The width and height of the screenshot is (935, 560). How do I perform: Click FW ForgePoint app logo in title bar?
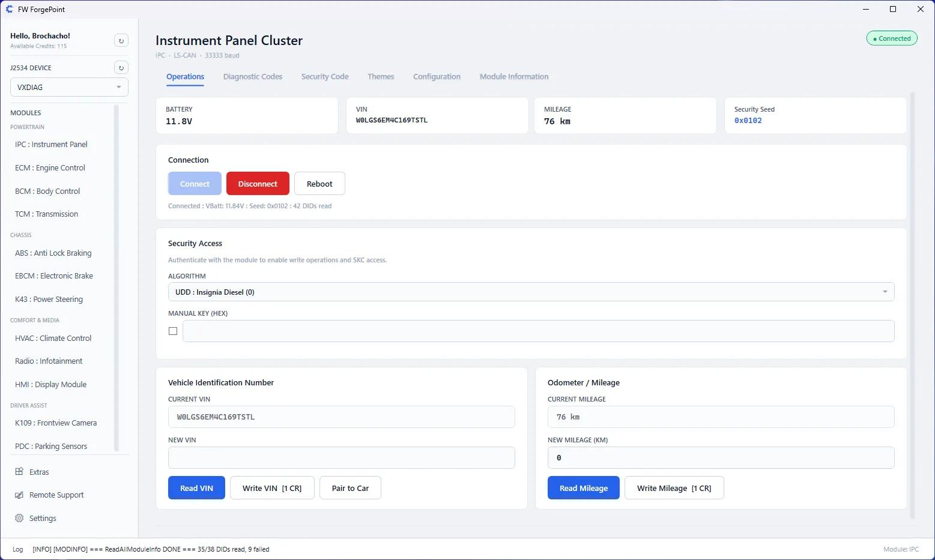click(x=9, y=9)
